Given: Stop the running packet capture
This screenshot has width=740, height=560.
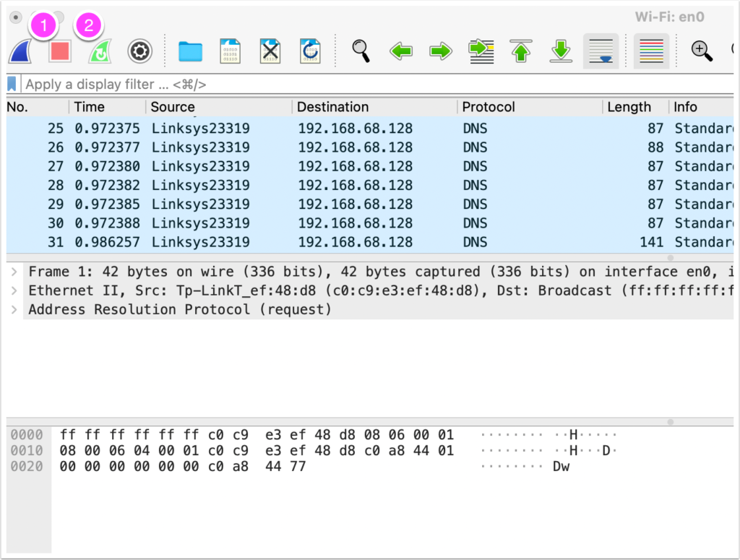Looking at the screenshot, I should (x=60, y=51).
